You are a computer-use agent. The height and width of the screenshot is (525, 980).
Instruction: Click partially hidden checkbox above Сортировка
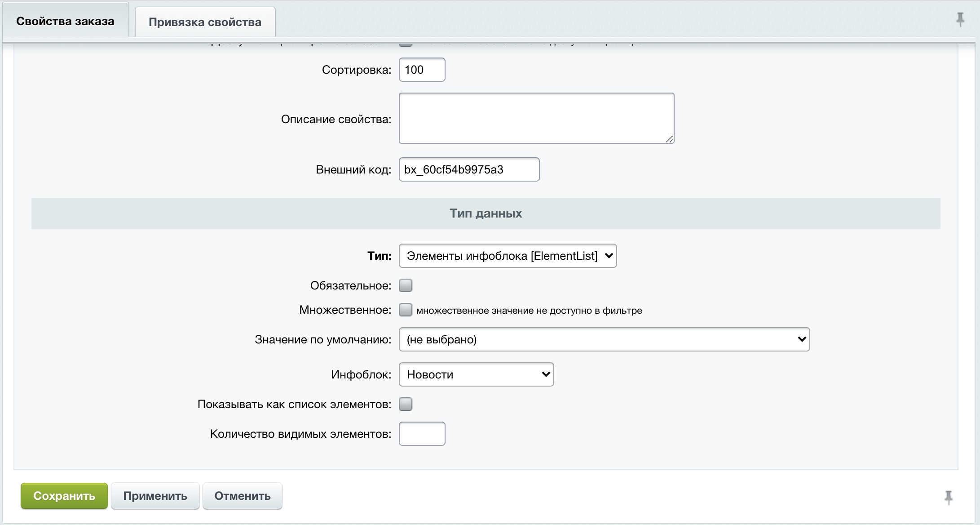(x=406, y=44)
